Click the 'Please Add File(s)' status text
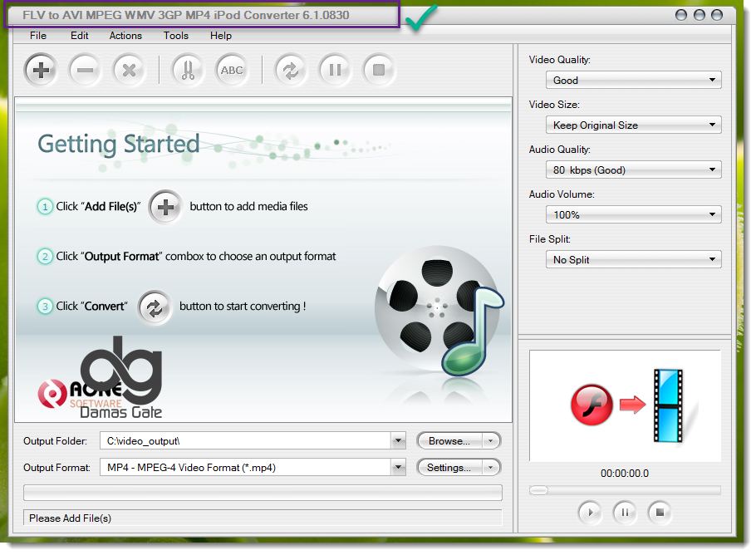 (x=71, y=518)
